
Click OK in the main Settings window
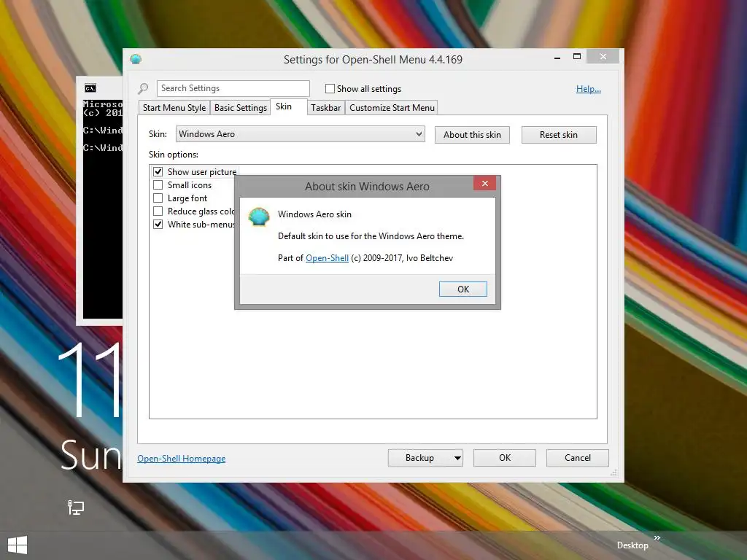(x=505, y=458)
